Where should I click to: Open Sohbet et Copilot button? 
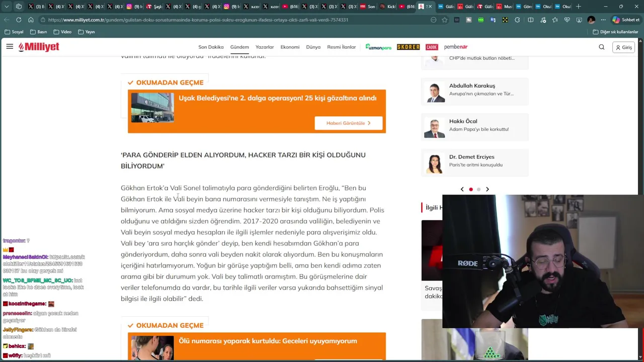[x=625, y=20]
